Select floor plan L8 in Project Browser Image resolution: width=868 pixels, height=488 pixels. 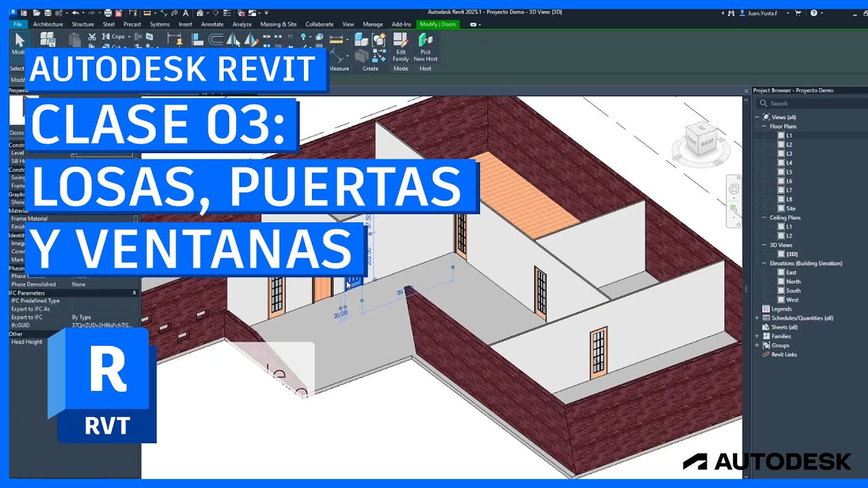click(789, 199)
